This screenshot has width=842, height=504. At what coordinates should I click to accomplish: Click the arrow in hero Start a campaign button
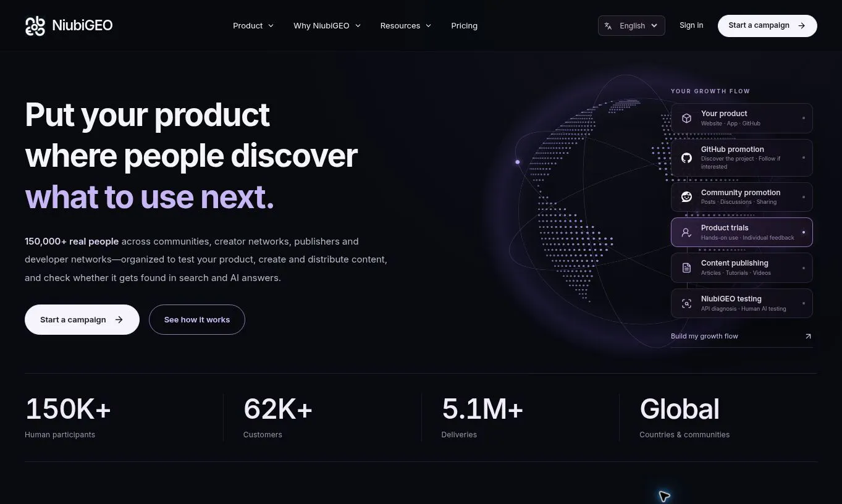(x=119, y=320)
